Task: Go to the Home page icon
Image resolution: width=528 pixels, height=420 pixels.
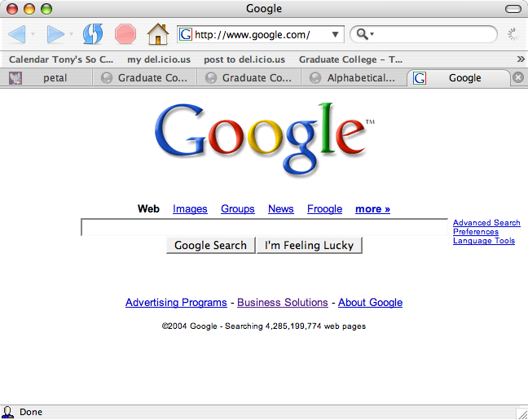Action: pyautogui.click(x=157, y=34)
